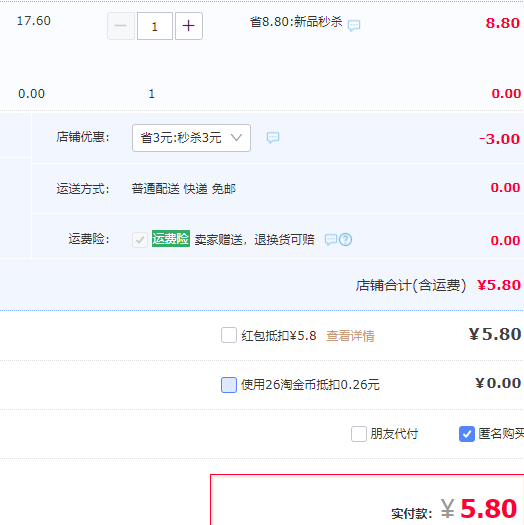The height and width of the screenshot is (525, 524).
Task: Open the 查看详情 link for red envelope
Action: click(x=350, y=336)
